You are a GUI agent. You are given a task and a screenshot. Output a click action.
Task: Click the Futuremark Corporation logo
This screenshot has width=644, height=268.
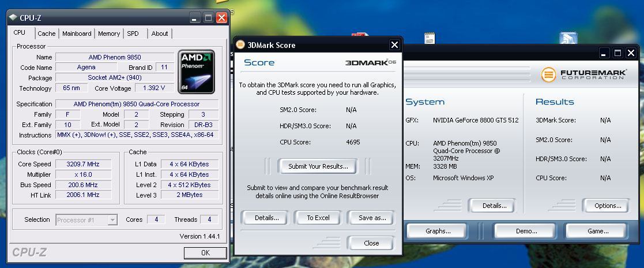click(x=584, y=75)
